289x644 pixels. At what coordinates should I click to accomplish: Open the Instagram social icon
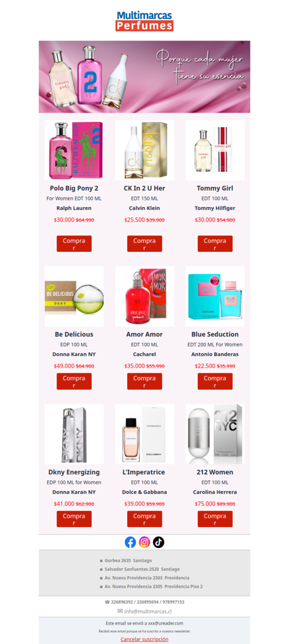[144, 542]
